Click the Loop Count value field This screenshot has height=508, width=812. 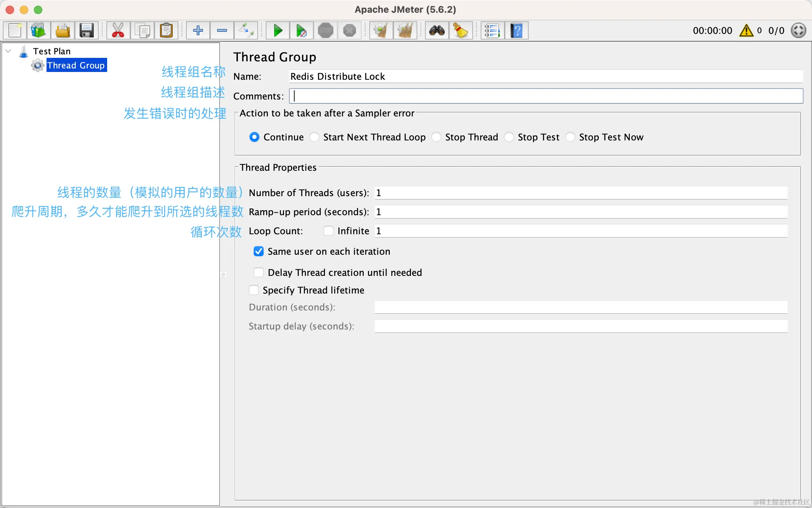click(581, 231)
